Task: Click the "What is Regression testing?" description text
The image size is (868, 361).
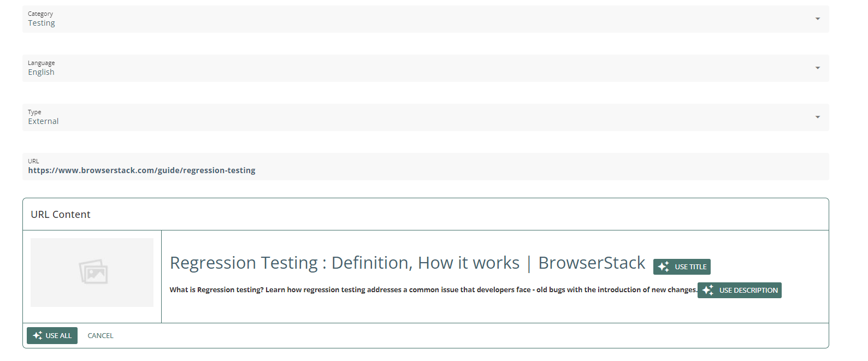Action: (x=433, y=290)
